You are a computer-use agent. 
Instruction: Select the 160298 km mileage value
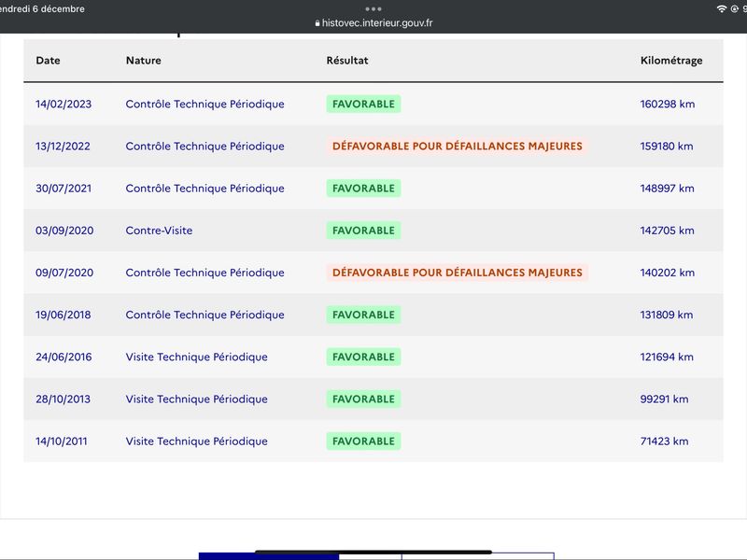click(668, 104)
